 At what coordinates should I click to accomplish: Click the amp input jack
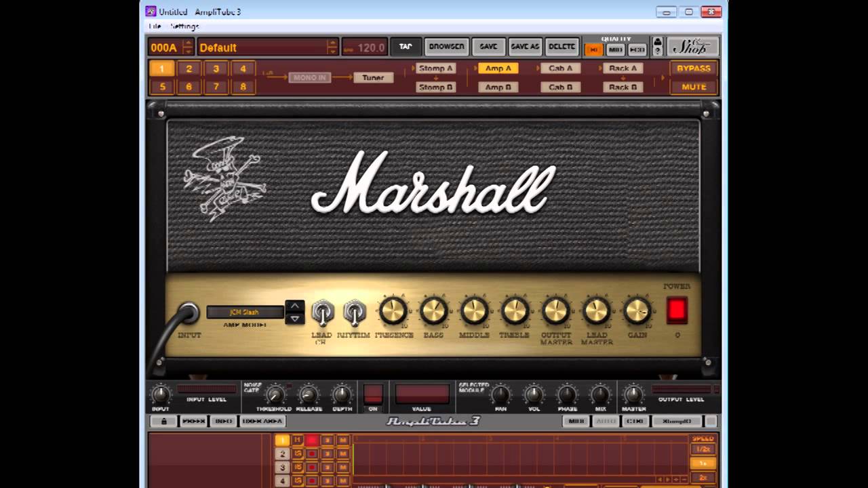click(x=188, y=313)
